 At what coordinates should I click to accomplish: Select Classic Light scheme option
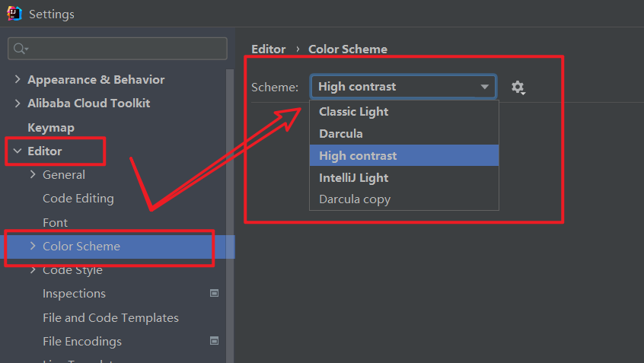coord(354,112)
